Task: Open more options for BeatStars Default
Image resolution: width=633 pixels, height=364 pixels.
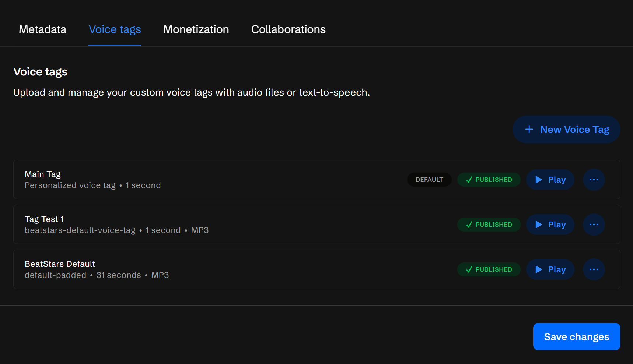Action: (594, 269)
